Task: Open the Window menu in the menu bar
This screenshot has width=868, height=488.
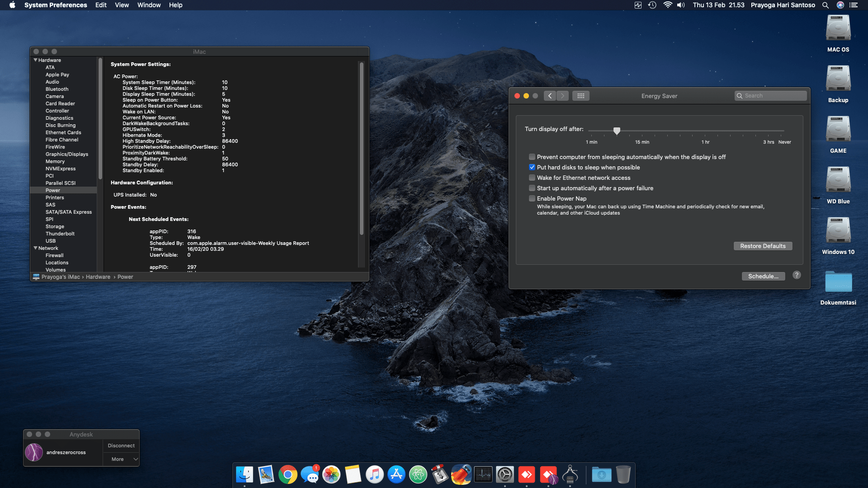Action: click(x=149, y=5)
